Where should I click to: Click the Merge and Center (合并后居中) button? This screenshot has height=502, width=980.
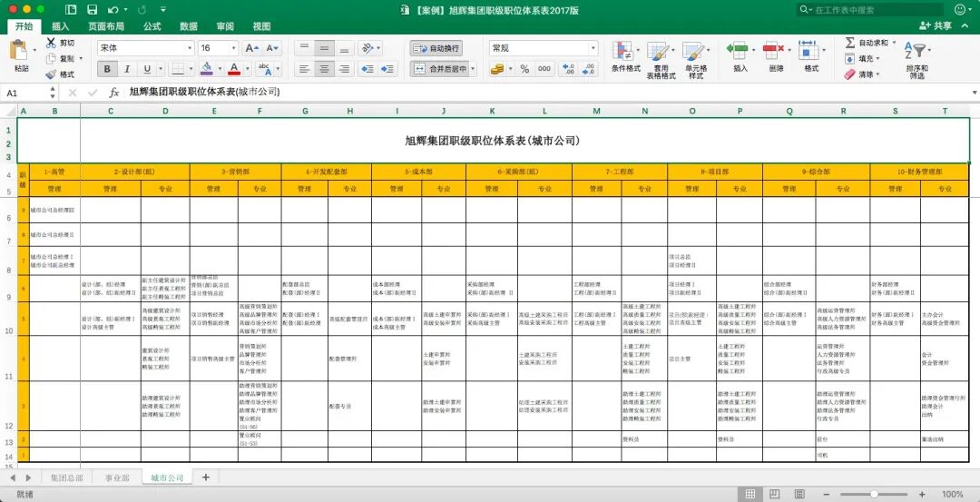click(439, 69)
